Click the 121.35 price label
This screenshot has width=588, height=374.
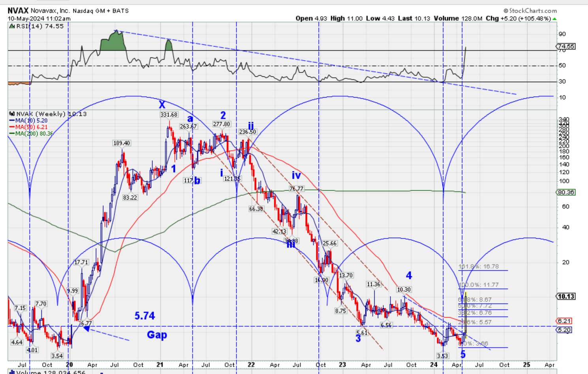tap(232, 179)
